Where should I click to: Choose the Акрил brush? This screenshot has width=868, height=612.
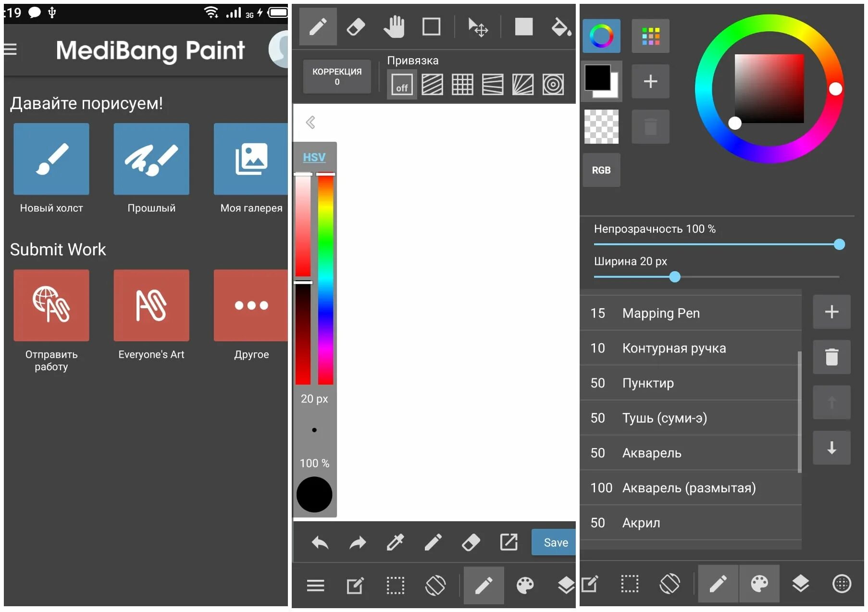pos(691,523)
